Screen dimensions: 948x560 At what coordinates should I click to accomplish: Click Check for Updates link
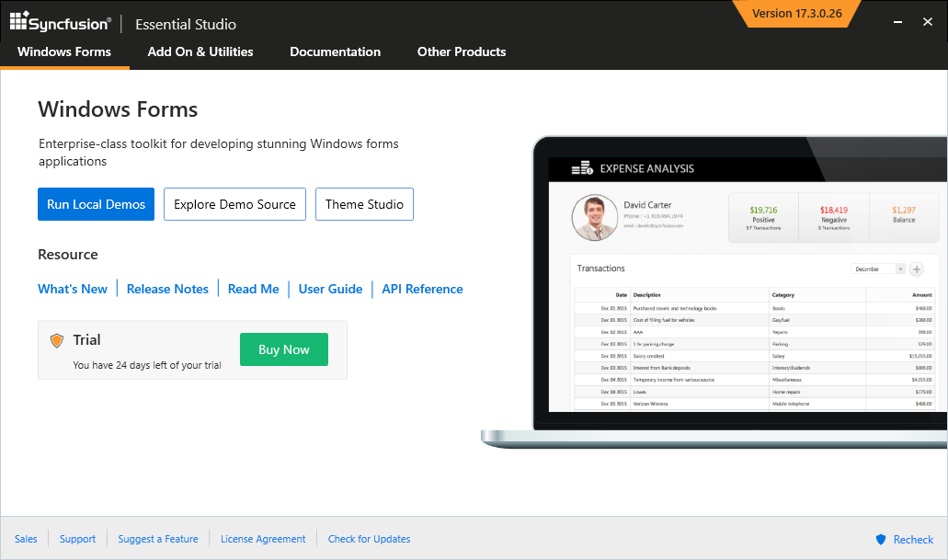(x=369, y=539)
